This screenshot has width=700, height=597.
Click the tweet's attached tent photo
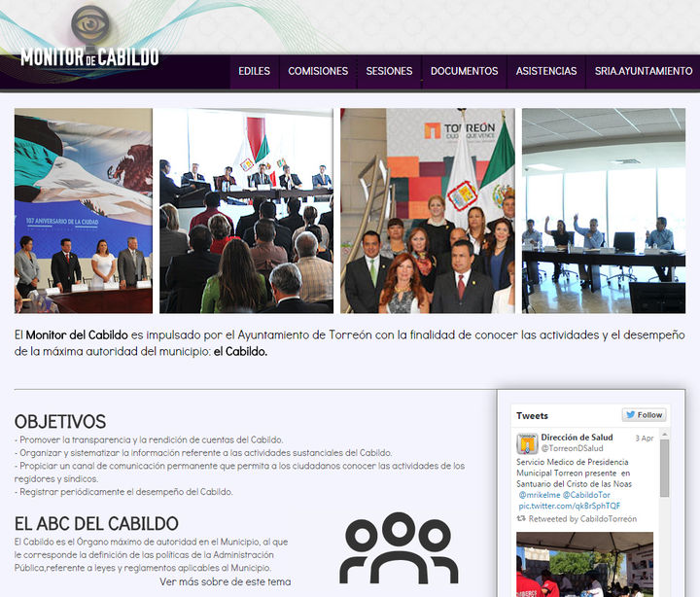[x=583, y=564]
